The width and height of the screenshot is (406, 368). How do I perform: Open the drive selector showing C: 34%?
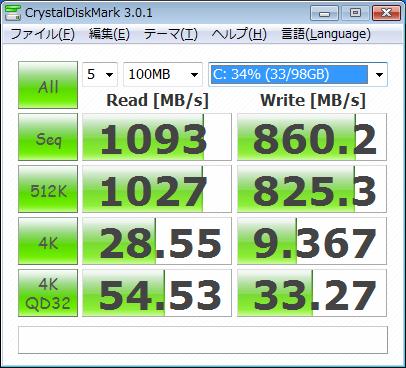point(298,74)
